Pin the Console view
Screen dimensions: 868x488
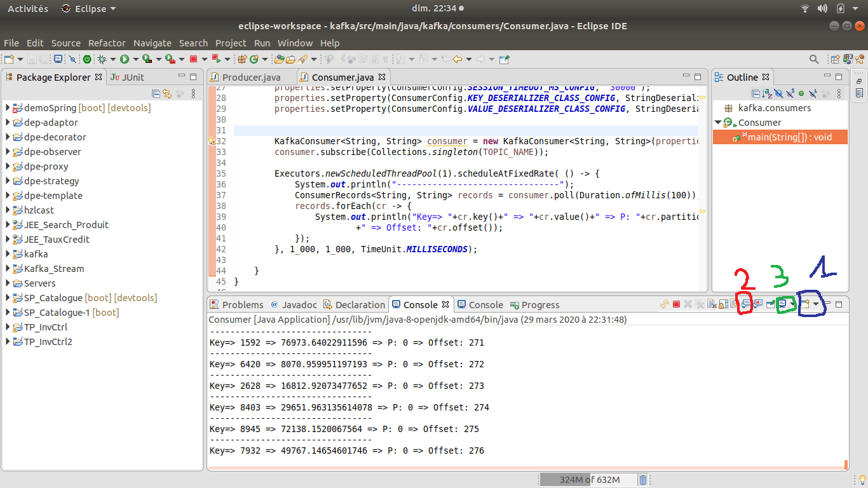(769, 304)
